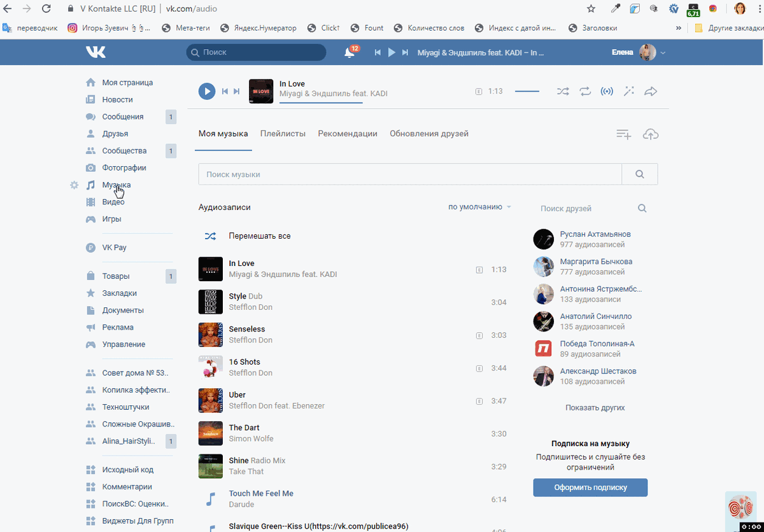Play the track Style by Stefflon Don

click(211, 302)
